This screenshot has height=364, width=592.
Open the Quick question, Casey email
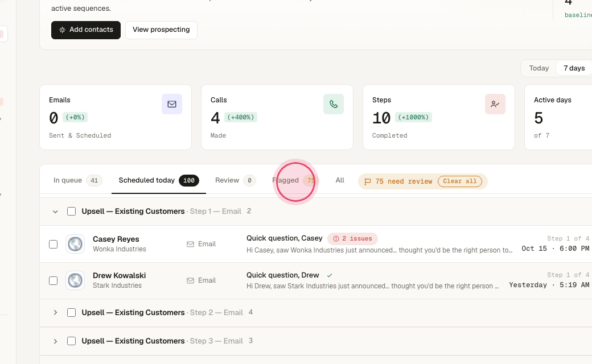tap(284, 238)
